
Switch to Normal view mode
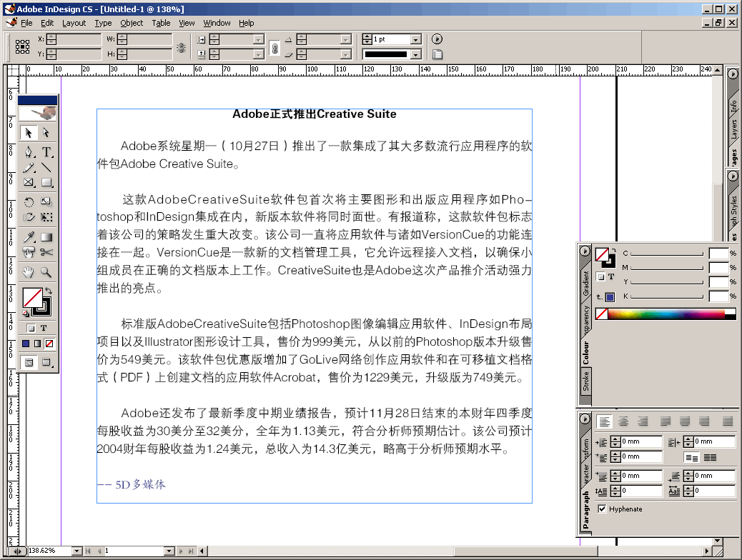29,362
